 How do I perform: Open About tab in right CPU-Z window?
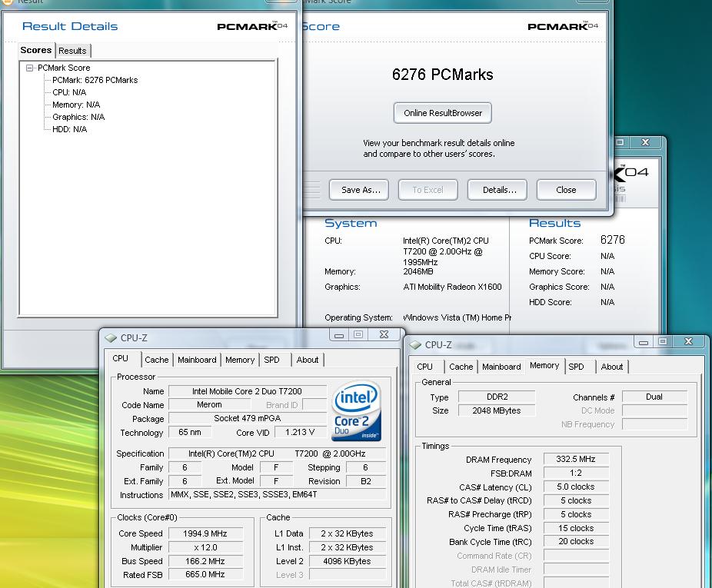coord(611,367)
